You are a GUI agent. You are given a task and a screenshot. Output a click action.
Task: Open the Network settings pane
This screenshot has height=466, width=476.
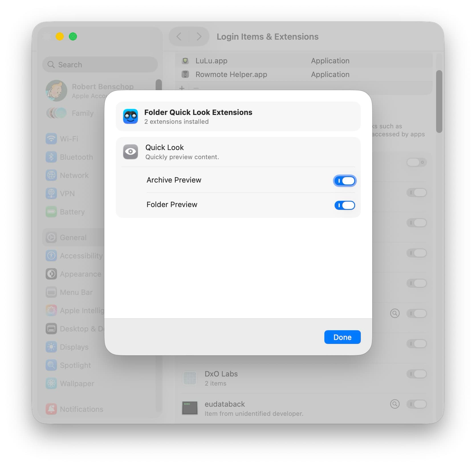click(74, 175)
